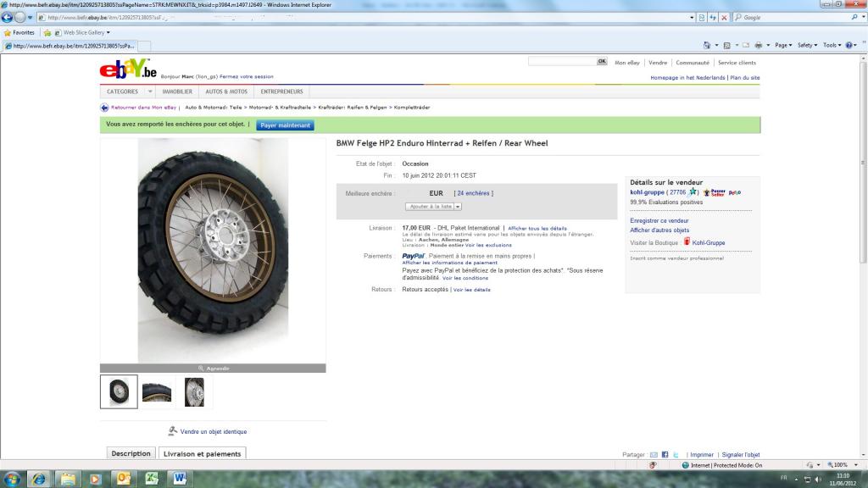Open Word from the taskbar

180,479
